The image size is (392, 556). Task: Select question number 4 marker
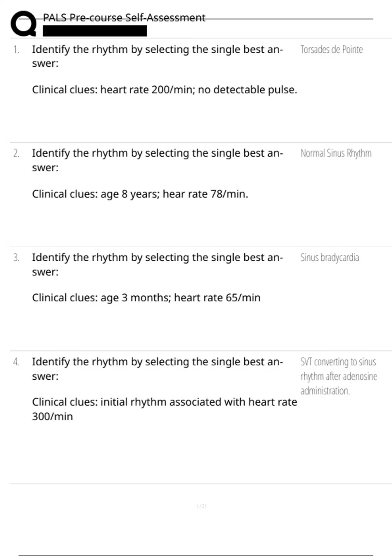coord(16,362)
